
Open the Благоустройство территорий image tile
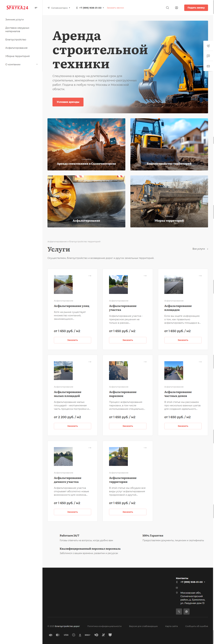pos(169,144)
